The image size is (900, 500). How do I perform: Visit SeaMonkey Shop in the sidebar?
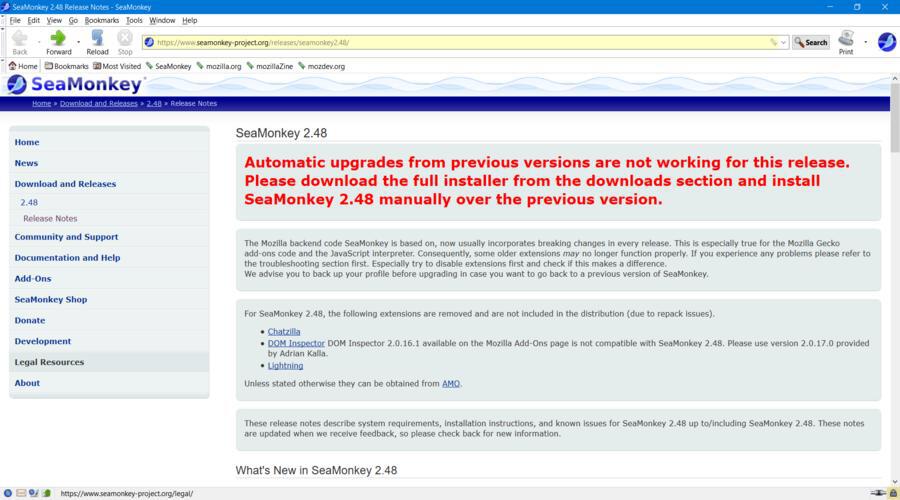click(x=51, y=300)
